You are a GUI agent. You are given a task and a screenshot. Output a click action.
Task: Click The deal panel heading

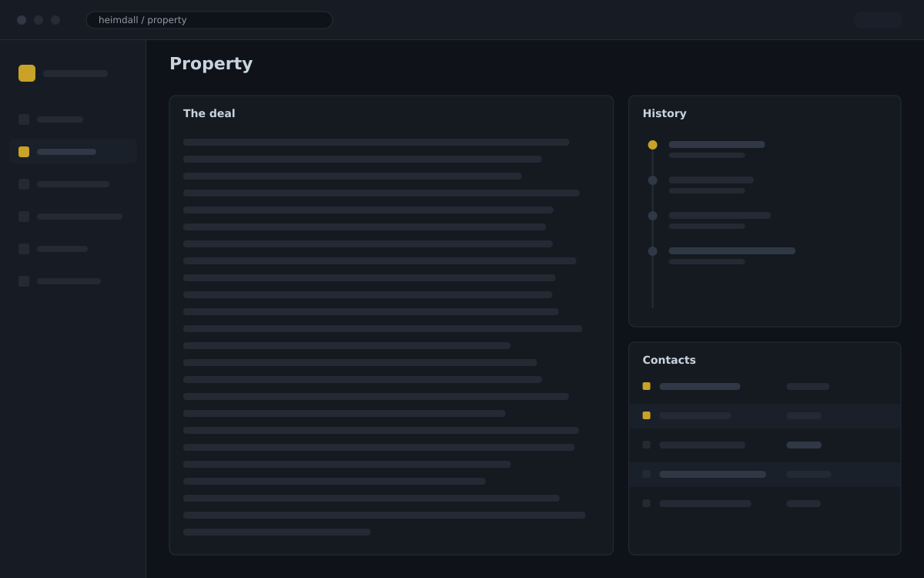[209, 113]
